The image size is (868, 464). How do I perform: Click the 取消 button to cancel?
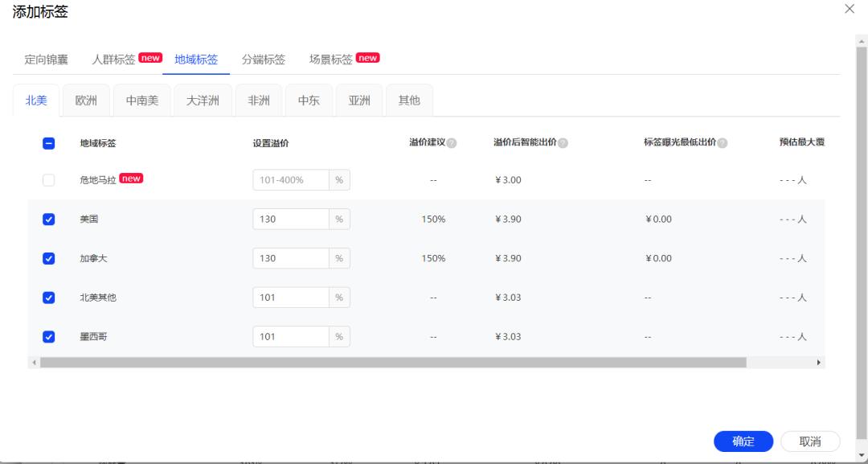[809, 441]
